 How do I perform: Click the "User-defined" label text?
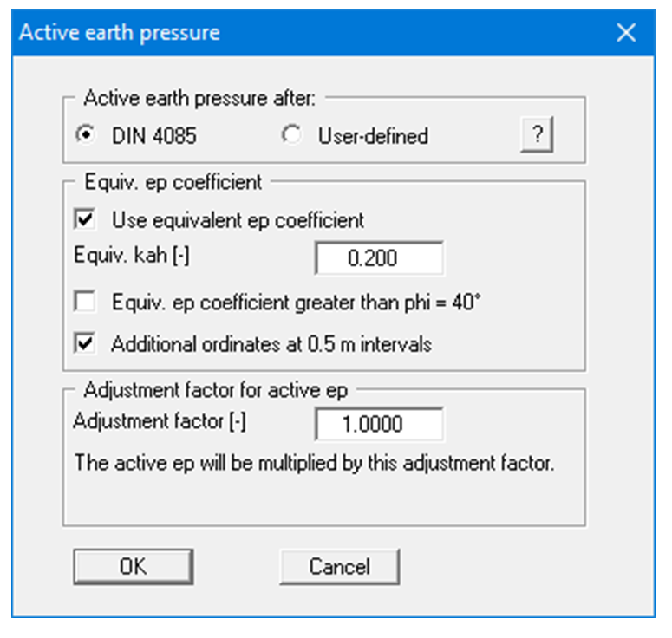[373, 136]
